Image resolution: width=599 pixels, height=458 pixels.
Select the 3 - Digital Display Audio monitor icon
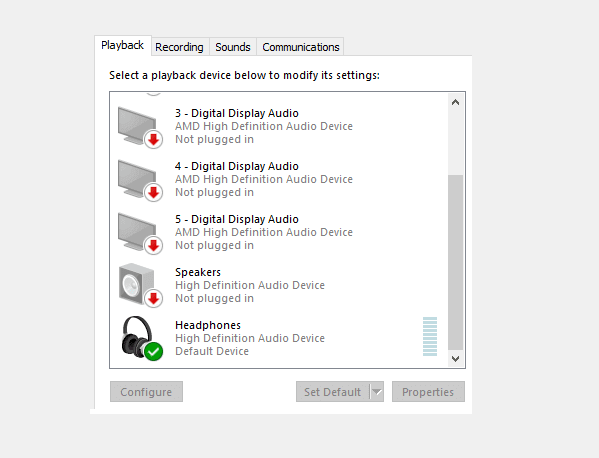140,127
